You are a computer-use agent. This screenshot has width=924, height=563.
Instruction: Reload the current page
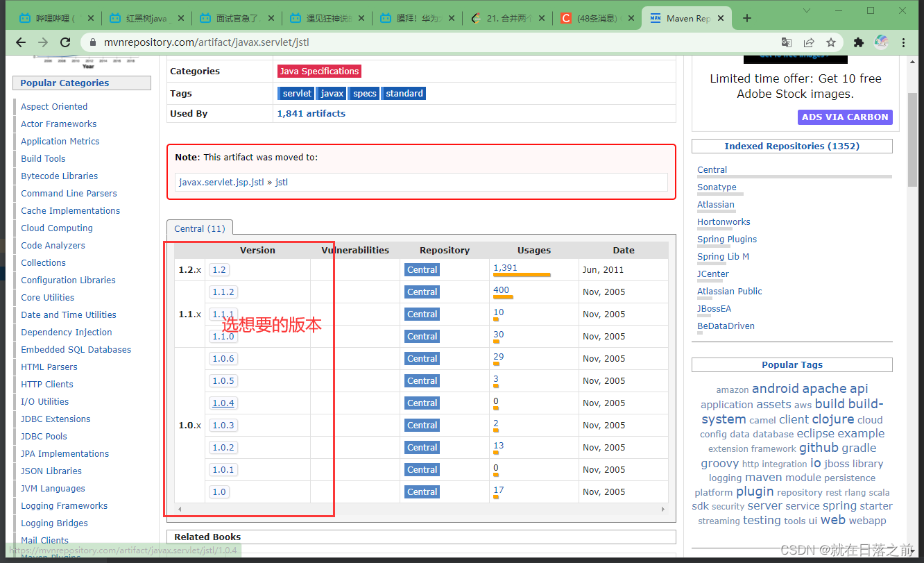65,42
